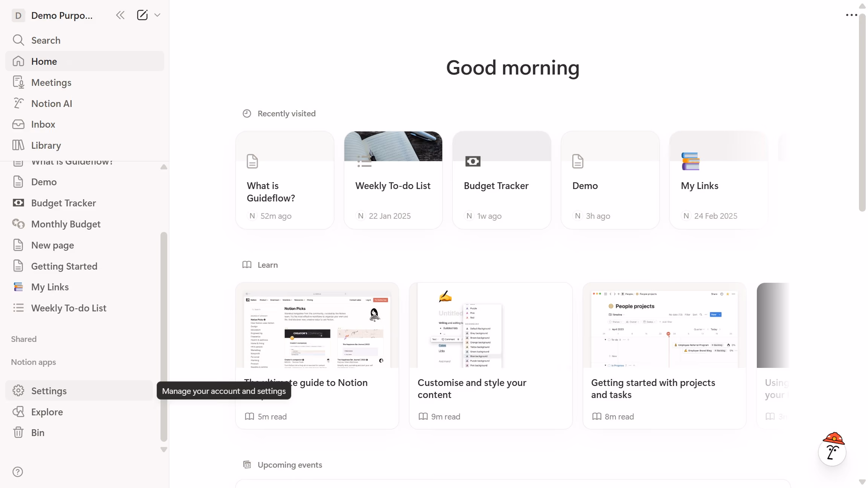Click the books icon on My Links card

pyautogui.click(x=690, y=161)
